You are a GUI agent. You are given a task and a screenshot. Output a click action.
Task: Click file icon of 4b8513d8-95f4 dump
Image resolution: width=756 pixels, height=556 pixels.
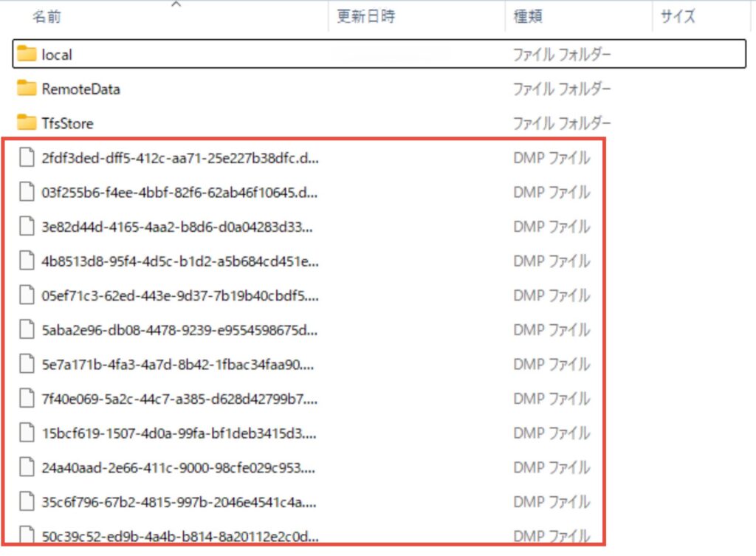(x=27, y=261)
